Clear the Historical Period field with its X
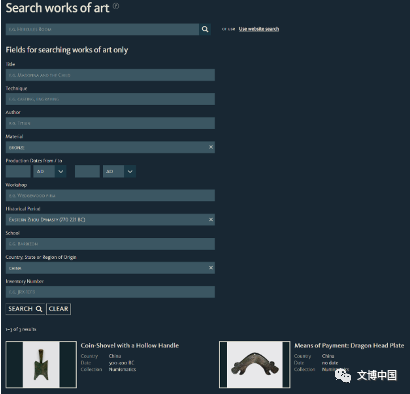The height and width of the screenshot is (394, 410). [x=211, y=219]
